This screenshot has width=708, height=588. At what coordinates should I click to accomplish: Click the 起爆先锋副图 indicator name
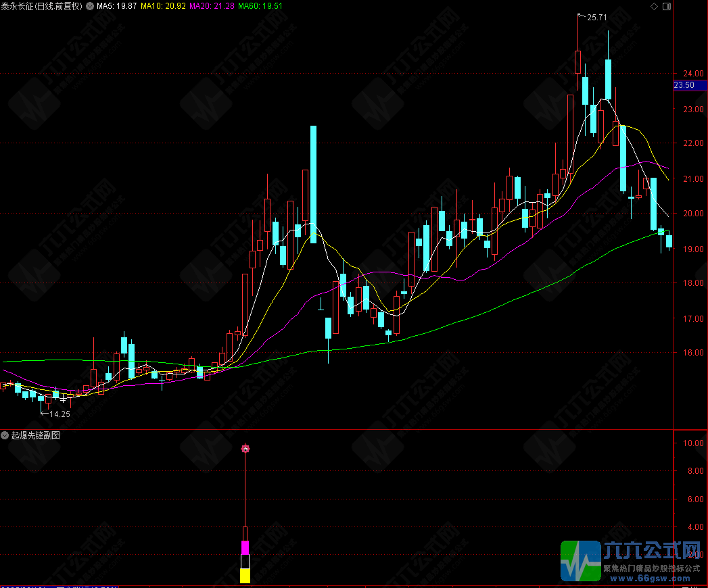pyautogui.click(x=36, y=435)
